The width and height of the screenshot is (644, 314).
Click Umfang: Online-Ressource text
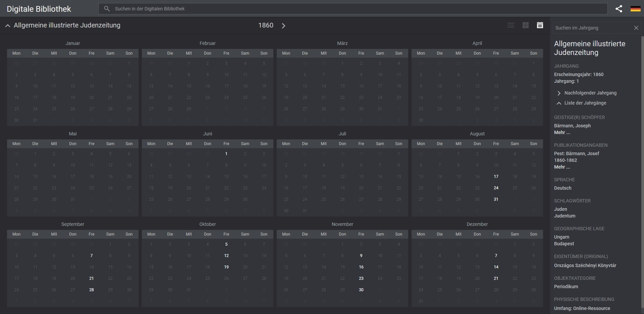click(x=582, y=308)
